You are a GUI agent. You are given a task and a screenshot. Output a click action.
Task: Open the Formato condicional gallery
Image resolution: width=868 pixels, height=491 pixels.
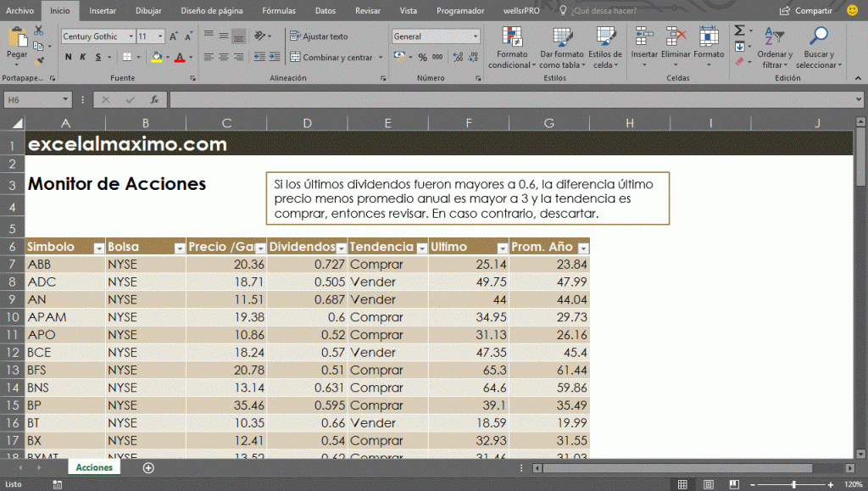point(511,48)
